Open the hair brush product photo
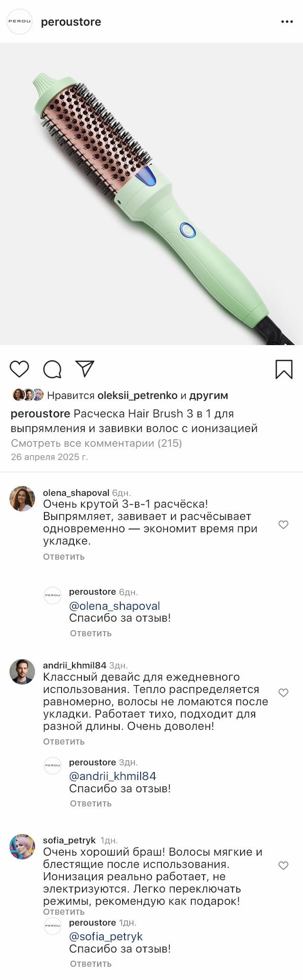 coord(151,194)
